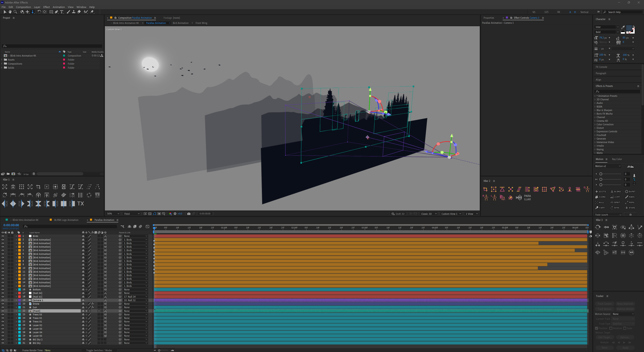Select the Clone Stamp tool
Image resolution: width=644 pixels, height=352 pixels.
[x=73, y=12]
